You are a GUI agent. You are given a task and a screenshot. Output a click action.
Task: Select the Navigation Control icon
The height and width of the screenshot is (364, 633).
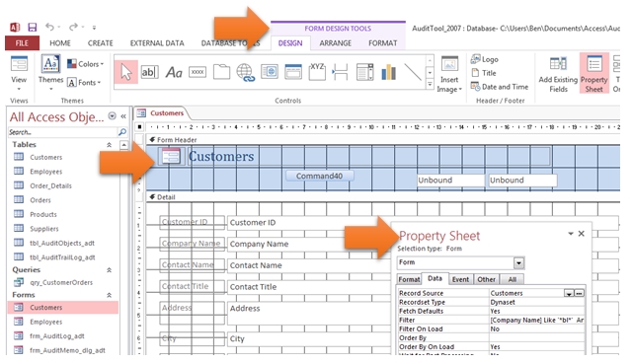293,72
